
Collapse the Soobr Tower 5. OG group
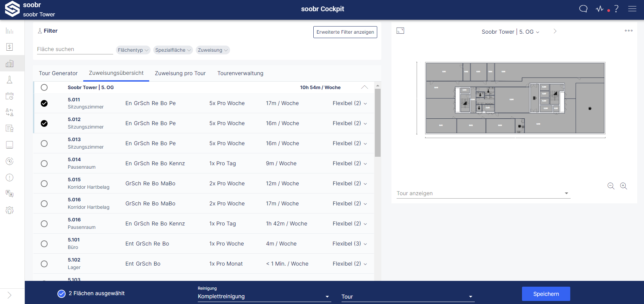[x=365, y=87]
